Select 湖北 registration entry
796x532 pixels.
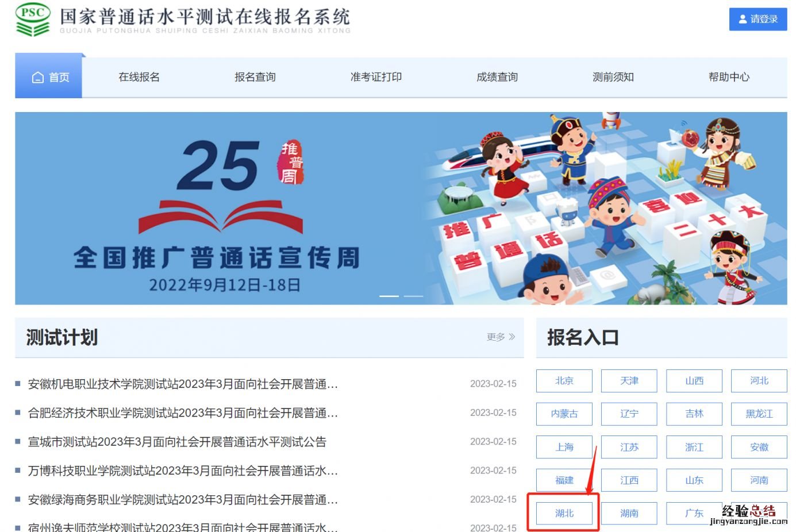(x=564, y=513)
